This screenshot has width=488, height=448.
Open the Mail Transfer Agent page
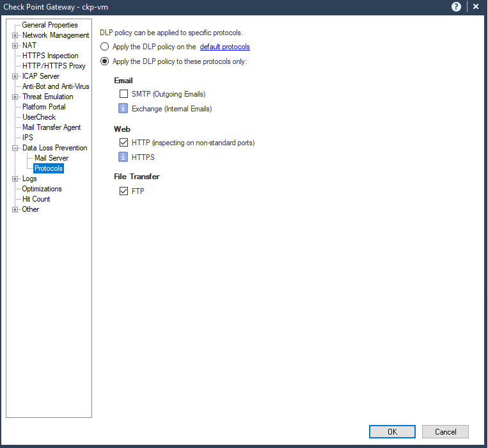(52, 127)
